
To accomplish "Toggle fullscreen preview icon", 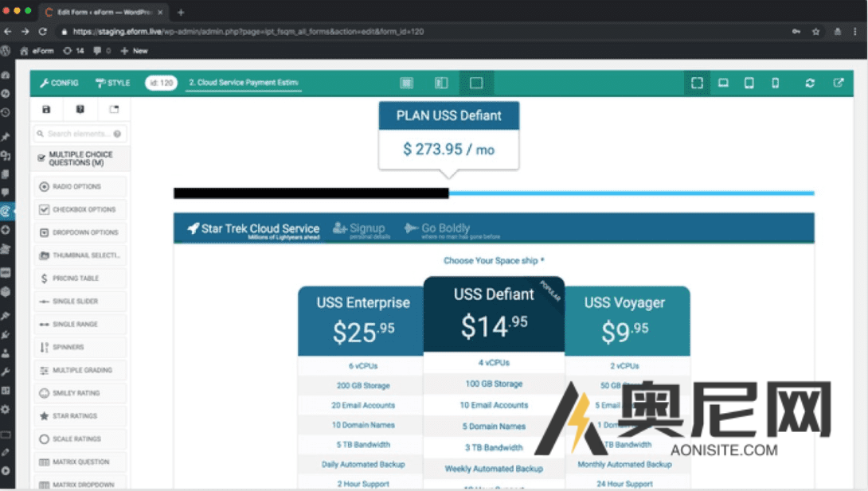I will 697,83.
